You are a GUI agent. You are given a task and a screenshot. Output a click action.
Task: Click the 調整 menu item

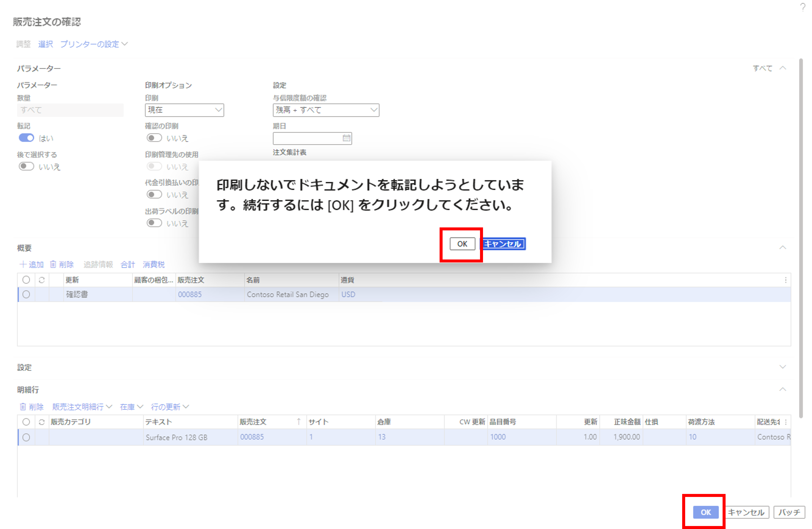click(x=24, y=44)
